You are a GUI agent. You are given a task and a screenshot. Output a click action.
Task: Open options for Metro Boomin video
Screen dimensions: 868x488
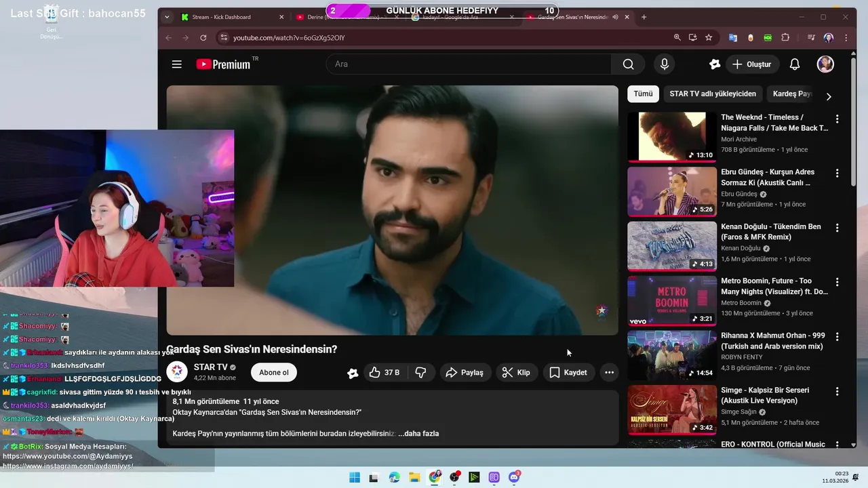[x=837, y=282]
